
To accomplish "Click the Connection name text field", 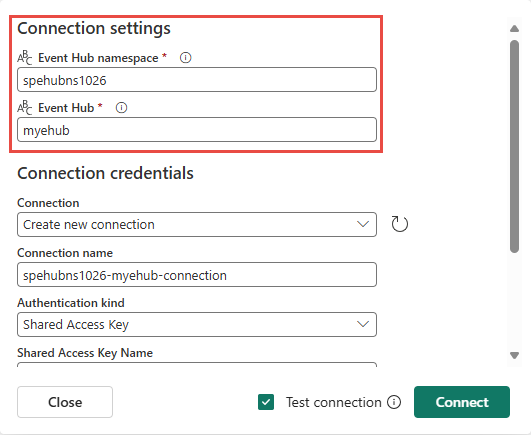I will pyautogui.click(x=197, y=275).
